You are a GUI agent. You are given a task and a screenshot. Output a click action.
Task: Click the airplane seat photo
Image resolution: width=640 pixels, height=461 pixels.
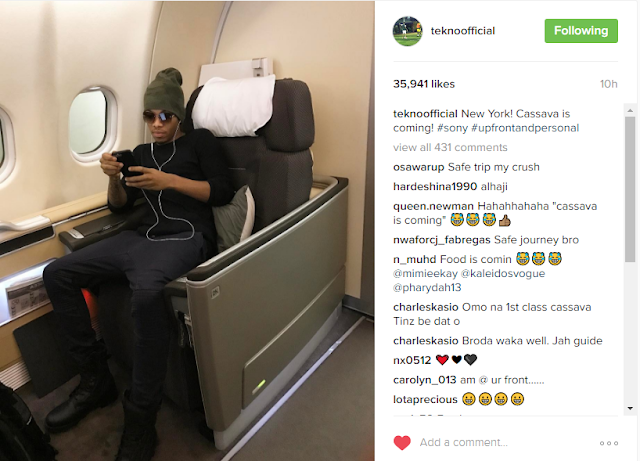point(187,231)
